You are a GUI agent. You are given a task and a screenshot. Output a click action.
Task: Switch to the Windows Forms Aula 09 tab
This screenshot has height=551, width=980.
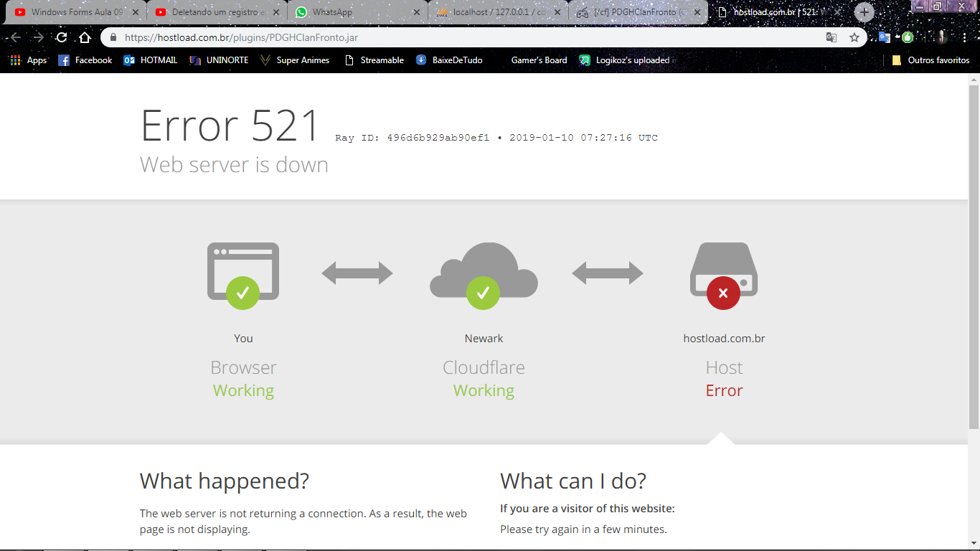click(x=72, y=12)
